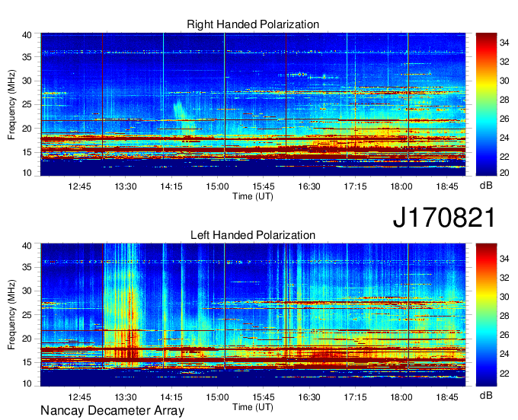The width and height of the screenshot is (518, 420).
Task: Click the 'Nancay Decameter Array' caption
Action: [x=112, y=411]
